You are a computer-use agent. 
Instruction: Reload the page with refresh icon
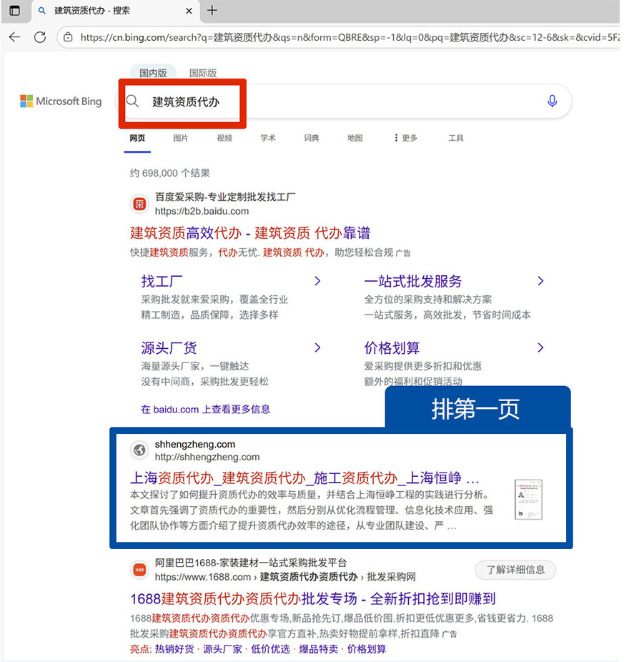(x=40, y=37)
